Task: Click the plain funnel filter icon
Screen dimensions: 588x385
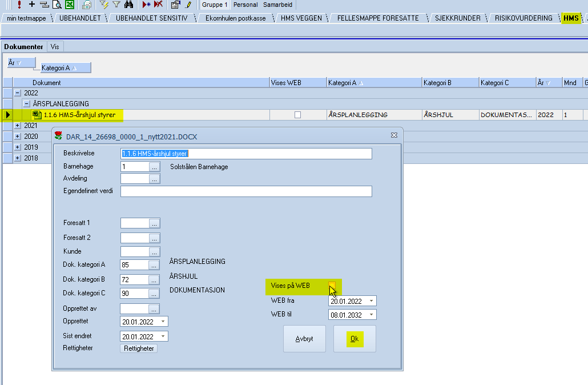Action: (116, 5)
